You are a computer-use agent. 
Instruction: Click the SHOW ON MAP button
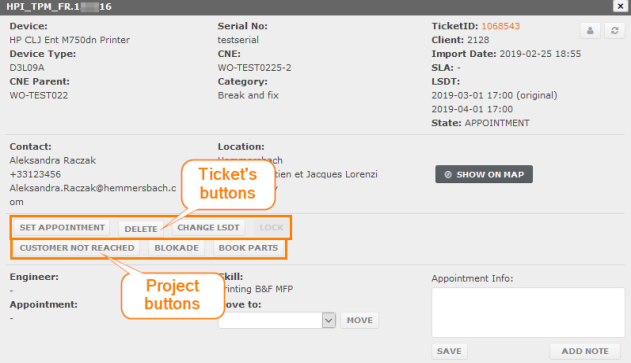[484, 174]
